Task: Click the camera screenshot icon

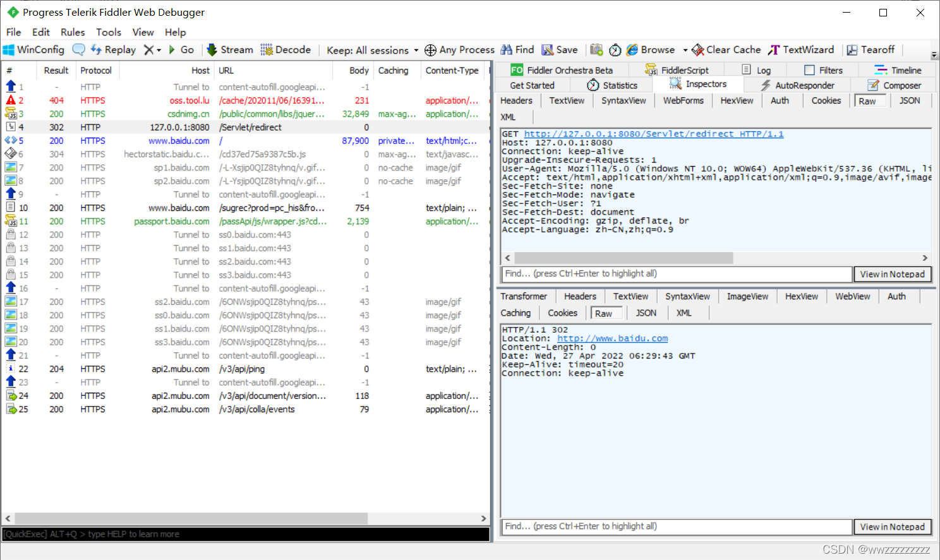Action: [596, 50]
